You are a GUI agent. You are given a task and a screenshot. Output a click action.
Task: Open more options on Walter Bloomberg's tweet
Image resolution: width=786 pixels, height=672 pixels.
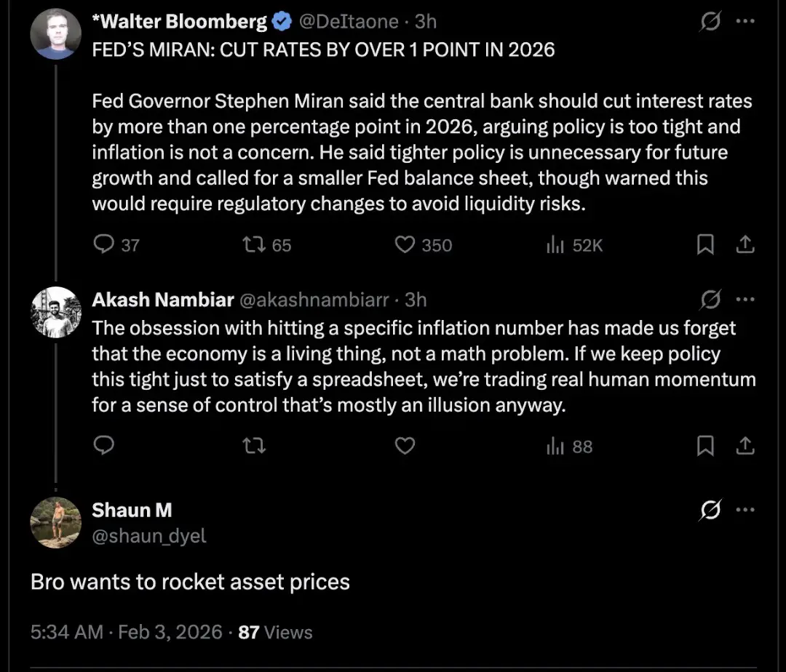tap(745, 23)
